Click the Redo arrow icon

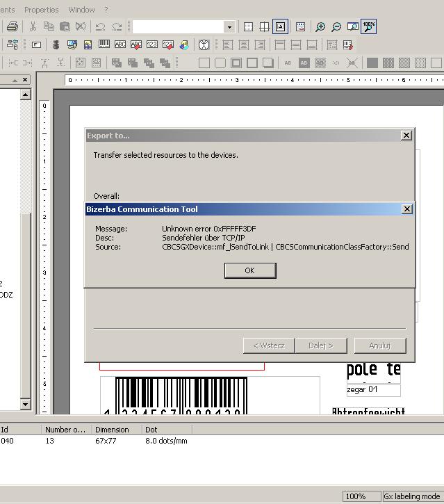click(x=117, y=26)
